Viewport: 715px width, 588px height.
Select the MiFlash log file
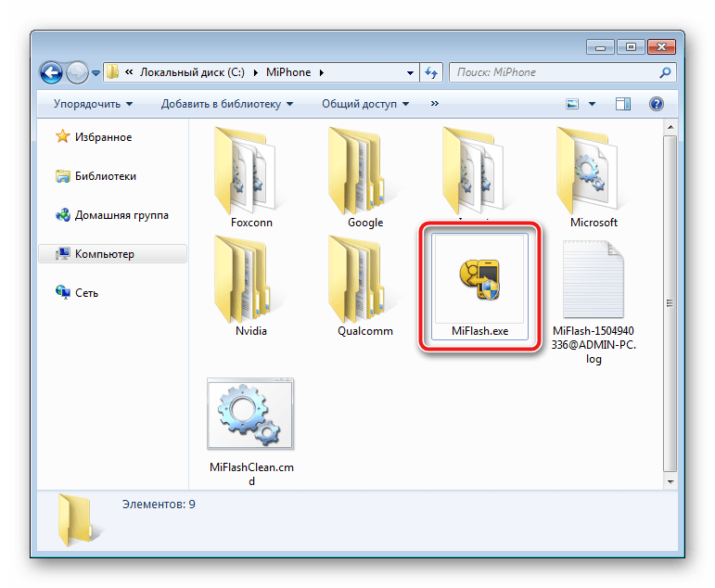click(x=594, y=302)
